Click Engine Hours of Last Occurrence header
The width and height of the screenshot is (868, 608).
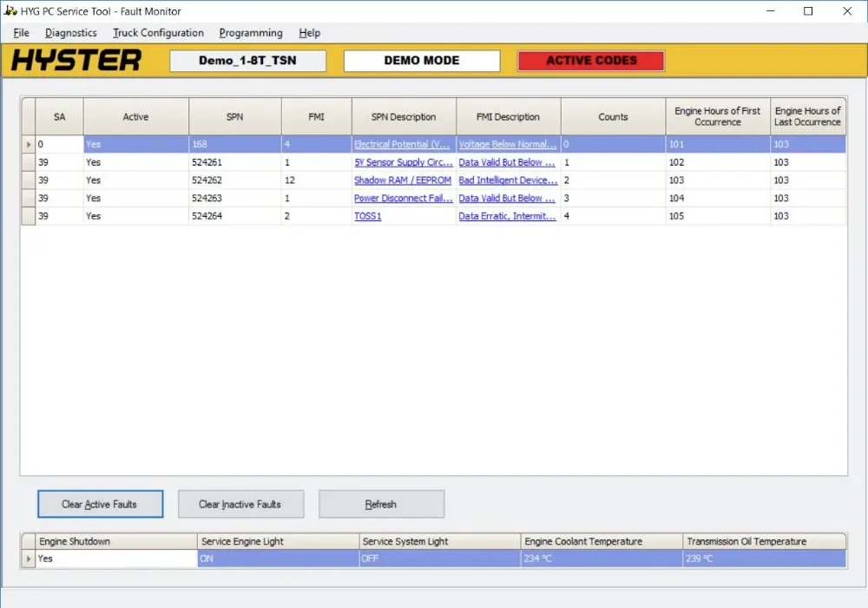coord(807,117)
